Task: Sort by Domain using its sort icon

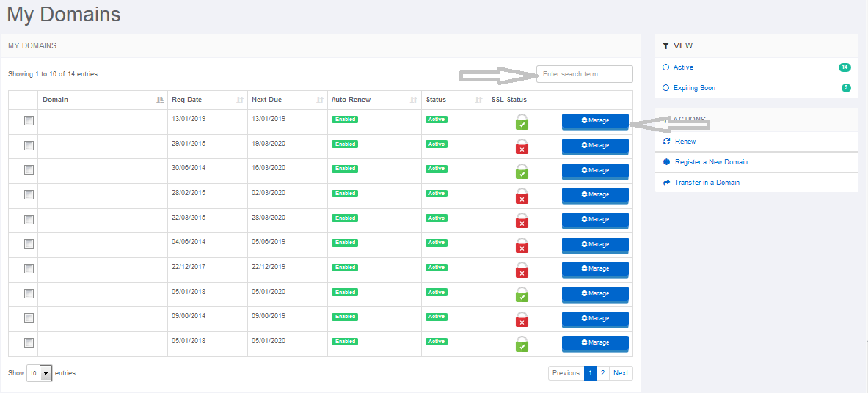Action: pyautogui.click(x=160, y=100)
